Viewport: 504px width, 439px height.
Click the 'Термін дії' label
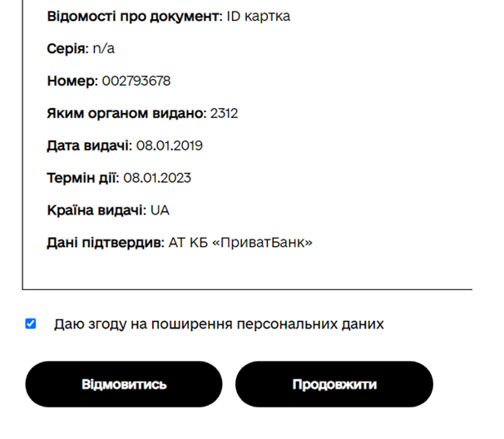(x=83, y=178)
